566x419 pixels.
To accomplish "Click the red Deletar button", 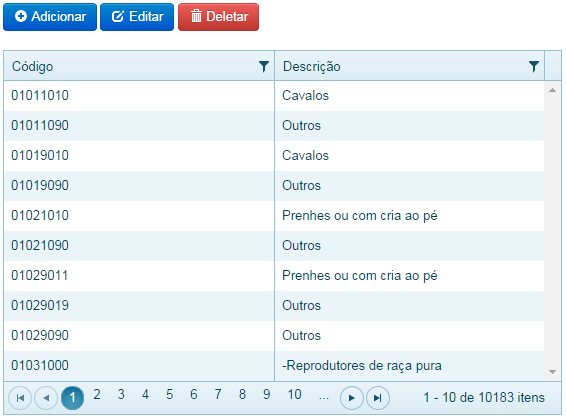I will point(218,17).
